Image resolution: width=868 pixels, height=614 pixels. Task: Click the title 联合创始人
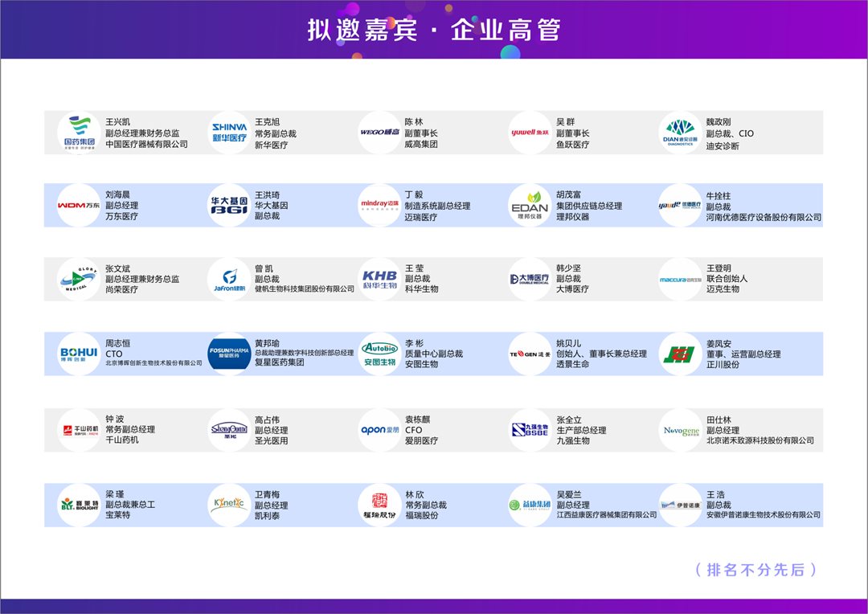point(727,279)
